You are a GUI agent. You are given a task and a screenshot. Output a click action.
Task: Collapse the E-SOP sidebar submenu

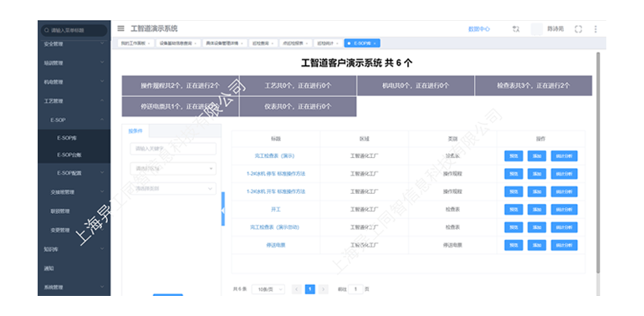[74, 120]
